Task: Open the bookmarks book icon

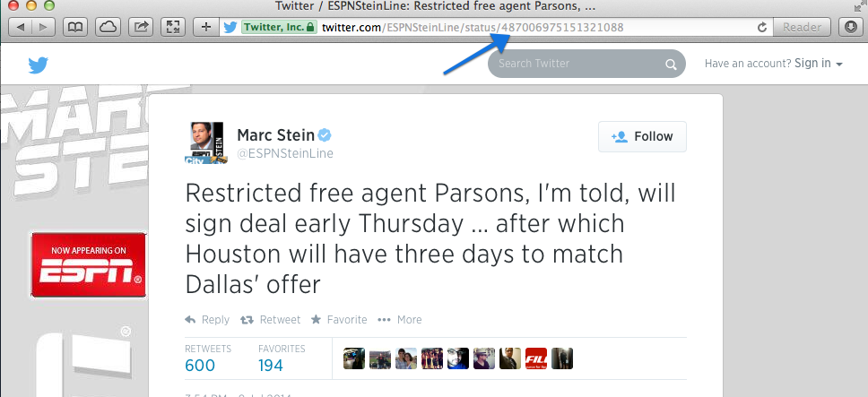Action: (x=74, y=27)
